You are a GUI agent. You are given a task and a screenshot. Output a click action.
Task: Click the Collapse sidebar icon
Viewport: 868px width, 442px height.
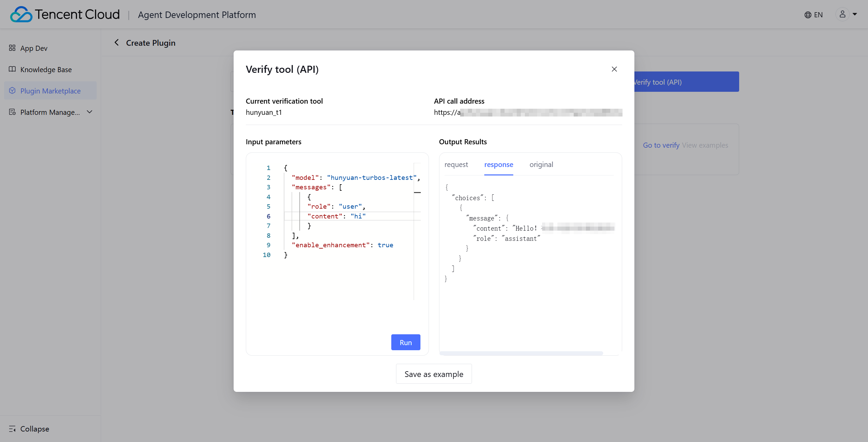12,429
